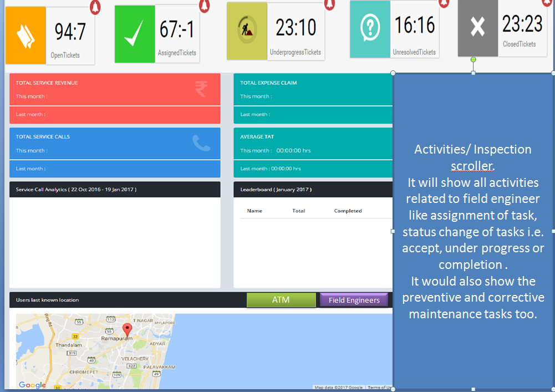Select the Underprogress Tickets worker icon
Image resolution: width=555 pixels, height=392 pixels.
247,31
